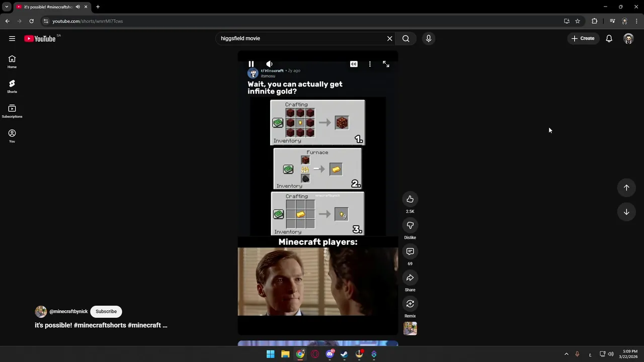Image resolution: width=644 pixels, height=362 pixels.
Task: Share this Short
Action: (x=410, y=278)
